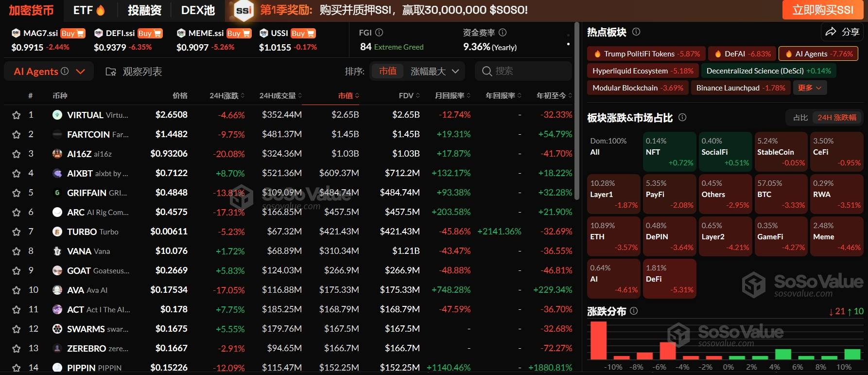Open the 加密货币 tab

(x=31, y=10)
